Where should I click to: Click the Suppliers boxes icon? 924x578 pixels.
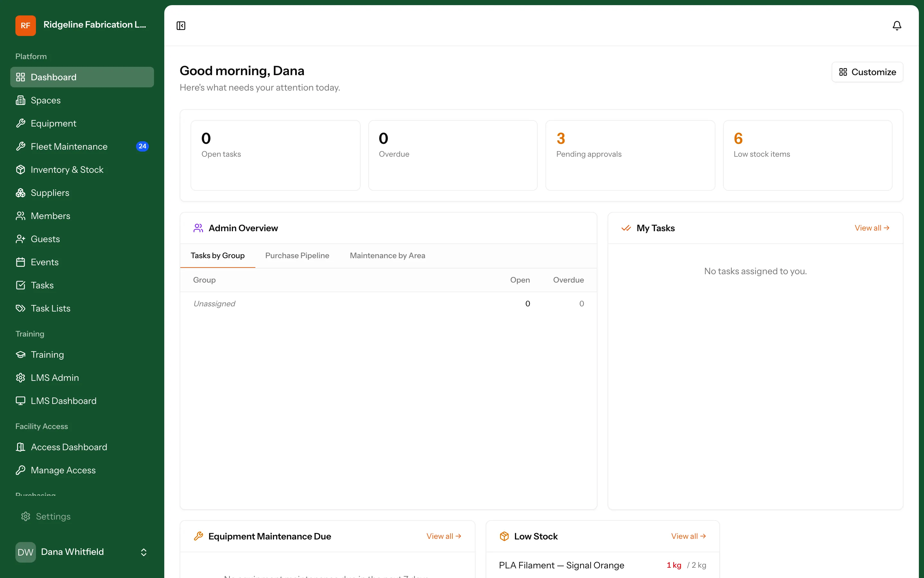[21, 193]
